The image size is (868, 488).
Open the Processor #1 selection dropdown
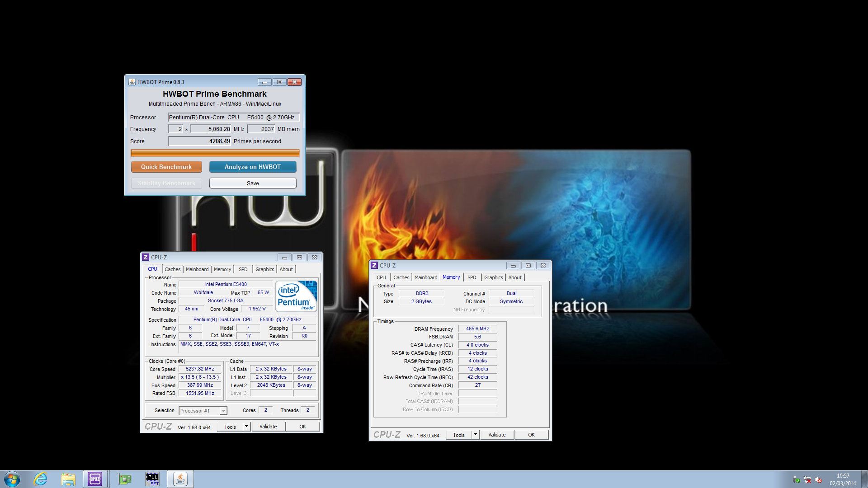[x=203, y=411]
